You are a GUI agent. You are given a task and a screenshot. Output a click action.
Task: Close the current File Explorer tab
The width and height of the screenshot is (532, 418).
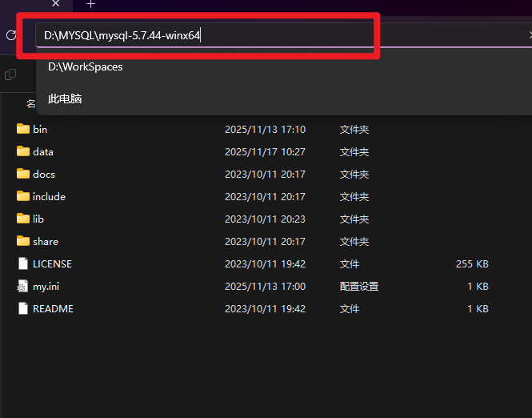coord(56,4)
